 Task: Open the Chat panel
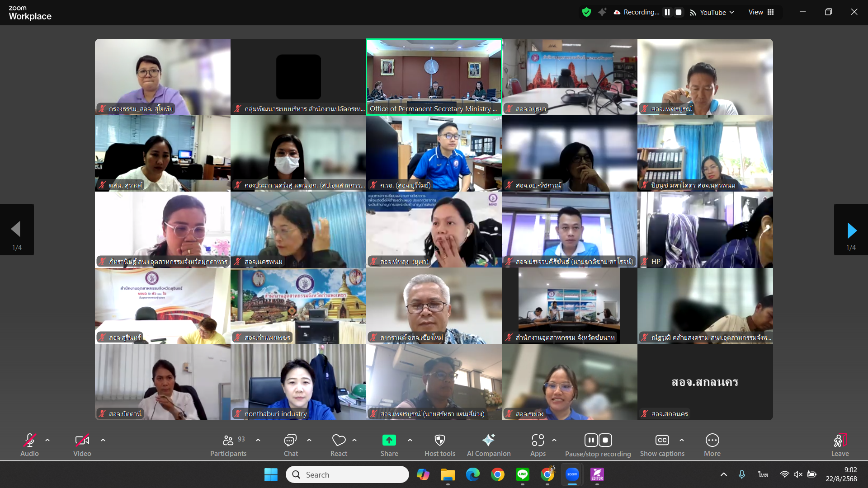(290, 441)
